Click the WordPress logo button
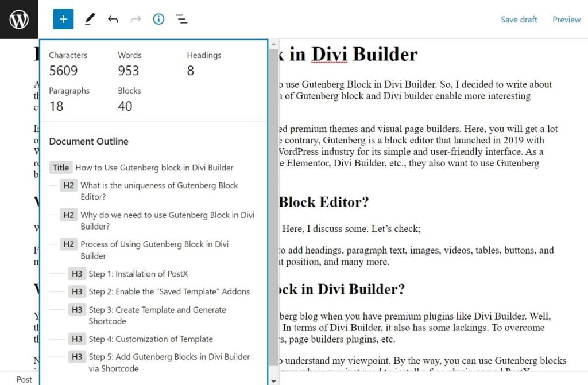Viewport: 588px width, 385px height. pyautogui.click(x=19, y=19)
